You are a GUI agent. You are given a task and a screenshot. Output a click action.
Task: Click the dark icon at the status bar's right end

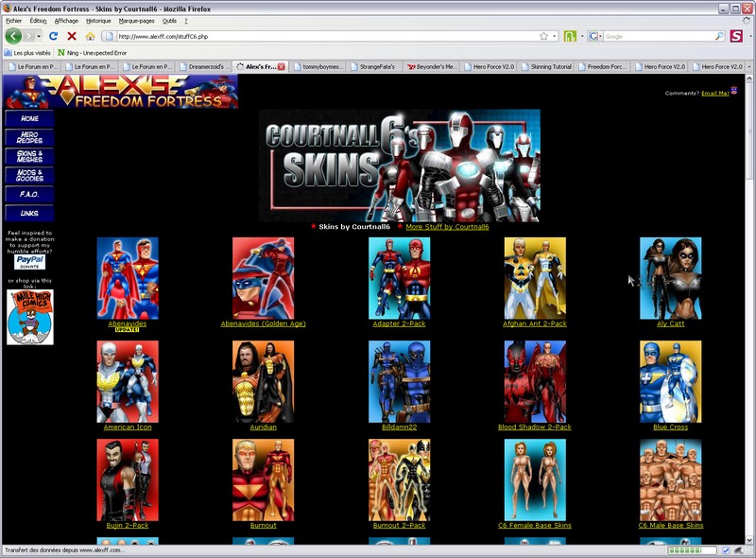[x=738, y=550]
